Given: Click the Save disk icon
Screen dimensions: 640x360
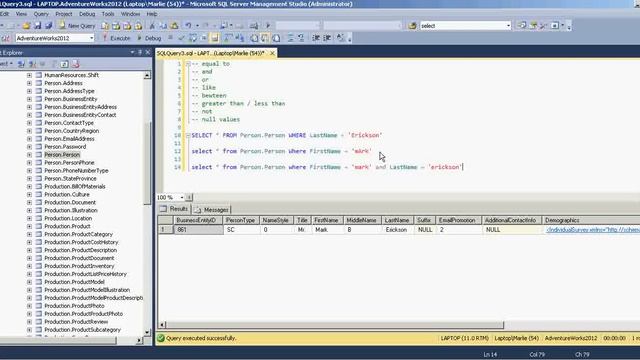Looking at the screenshot, I should click(x=38, y=26).
